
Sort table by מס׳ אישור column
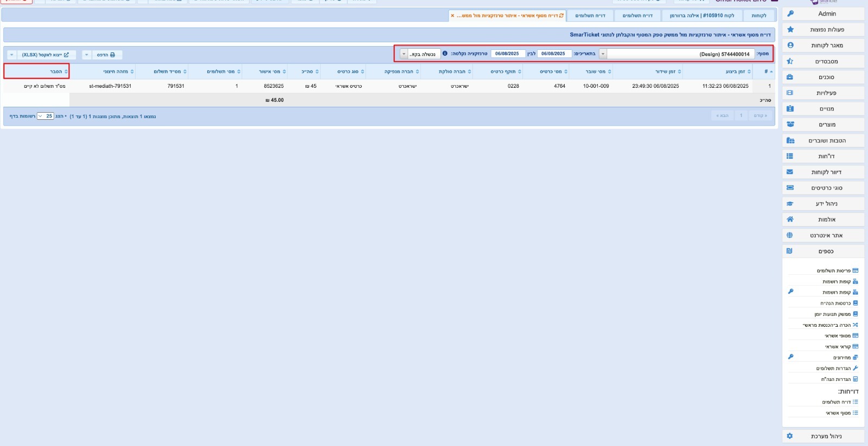click(266, 72)
